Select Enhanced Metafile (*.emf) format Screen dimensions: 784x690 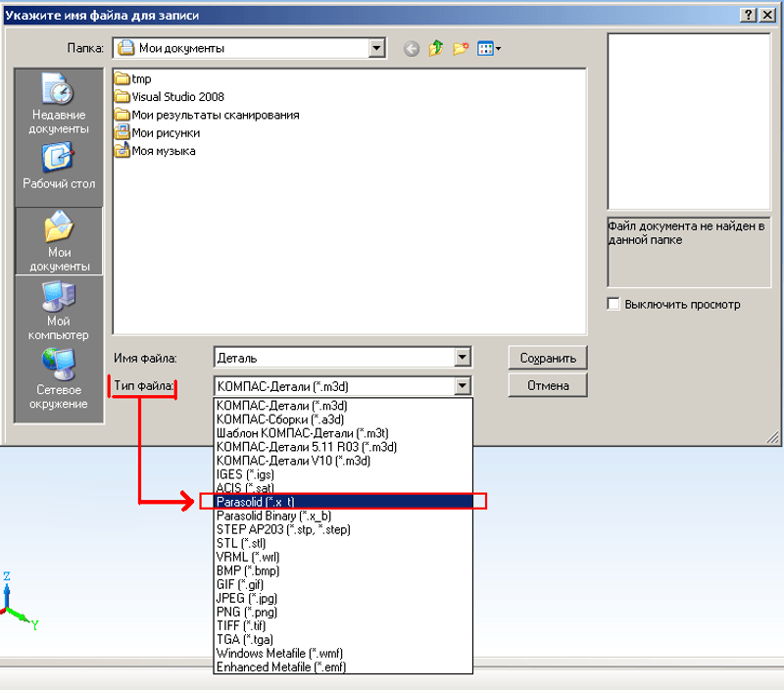343,667
